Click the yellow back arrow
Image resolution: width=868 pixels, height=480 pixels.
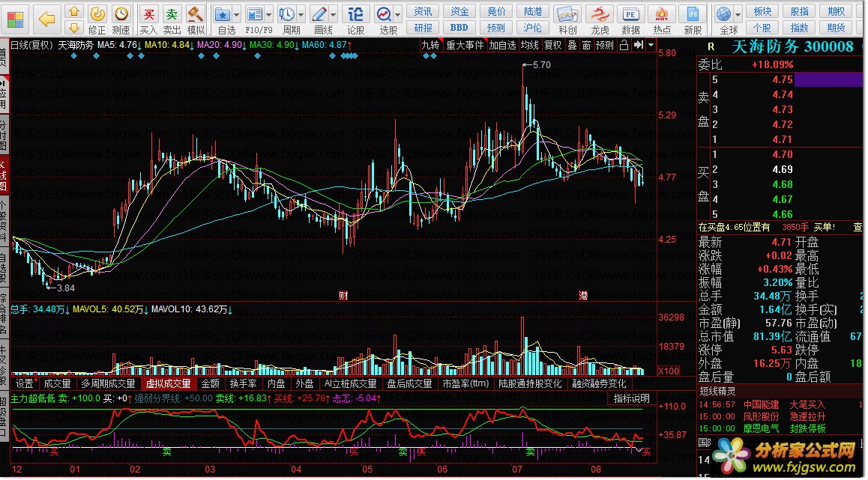[x=47, y=19]
